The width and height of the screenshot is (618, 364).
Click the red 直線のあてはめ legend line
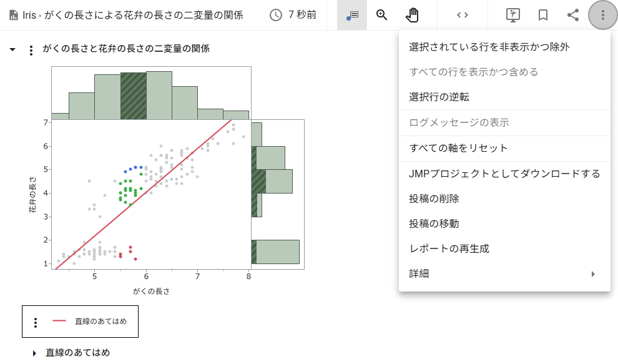(x=59, y=321)
